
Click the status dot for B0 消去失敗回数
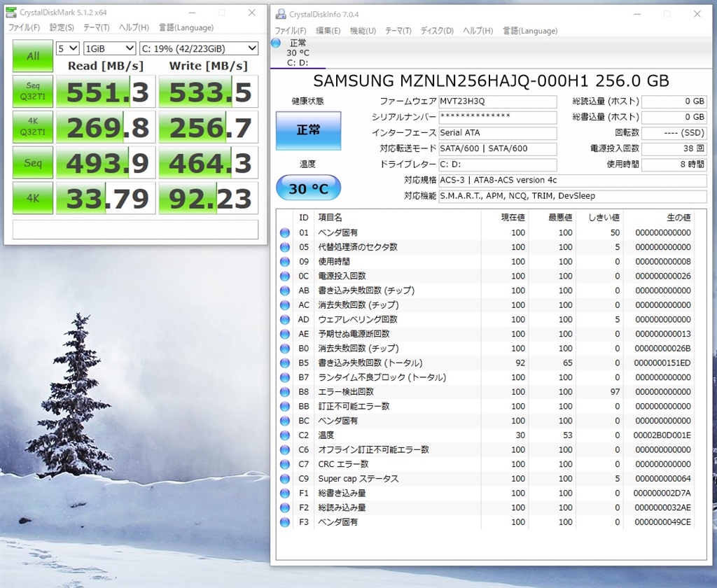(x=285, y=349)
